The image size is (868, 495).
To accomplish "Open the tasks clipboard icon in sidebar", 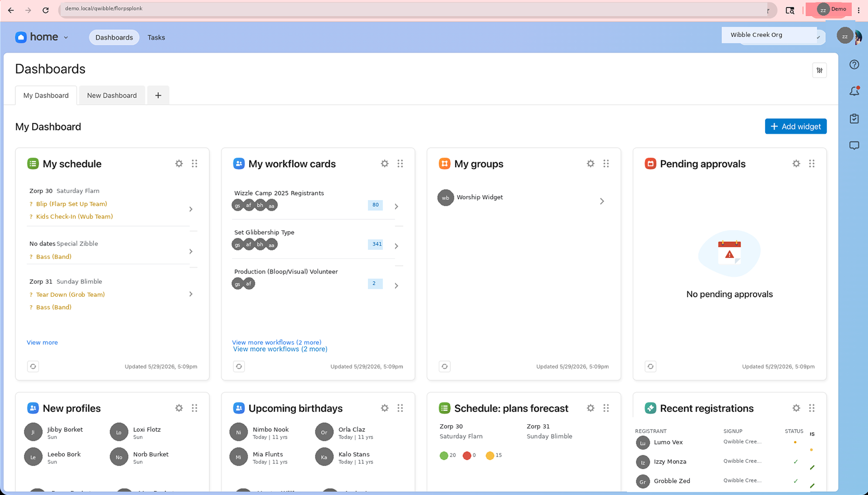I will point(854,119).
